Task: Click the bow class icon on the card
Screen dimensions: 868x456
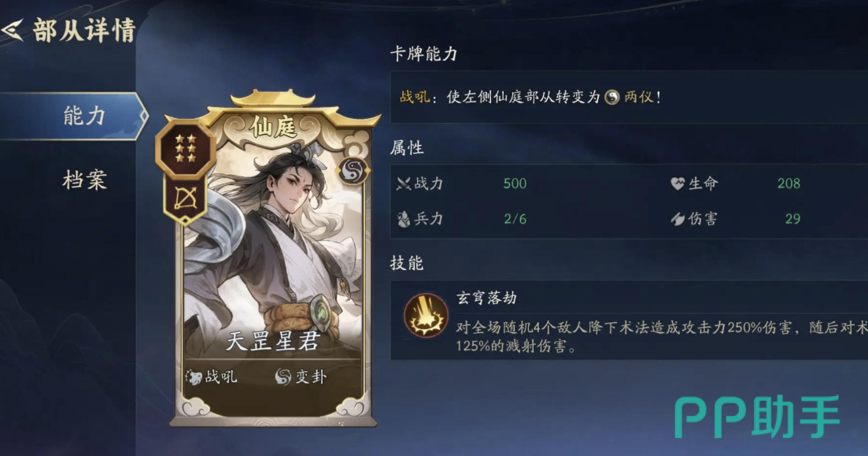Action: pos(186,199)
